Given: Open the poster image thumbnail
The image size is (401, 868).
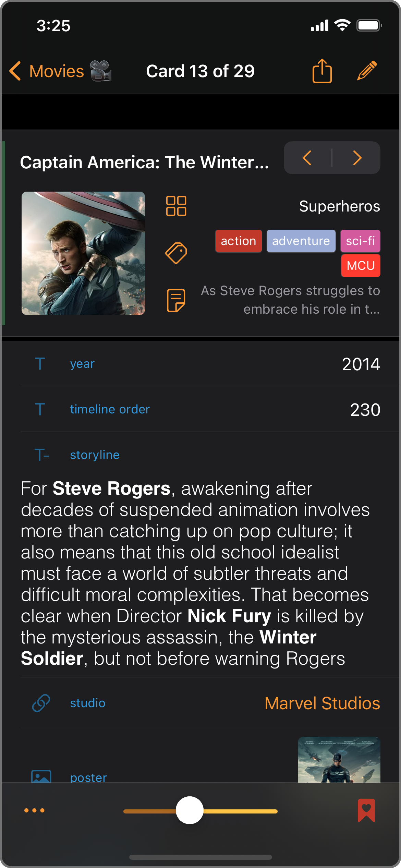Looking at the screenshot, I should pyautogui.click(x=339, y=760).
